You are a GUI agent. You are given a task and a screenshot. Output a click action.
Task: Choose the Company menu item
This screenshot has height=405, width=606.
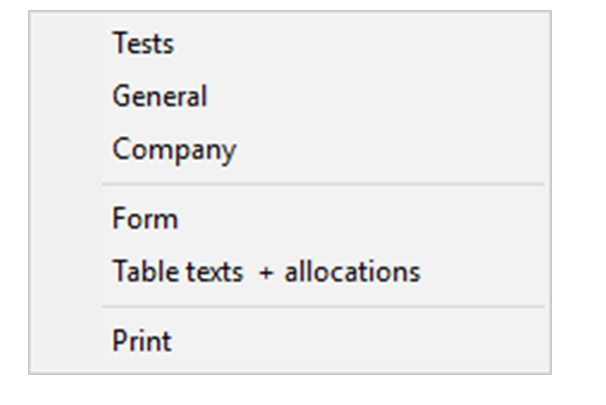(174, 150)
